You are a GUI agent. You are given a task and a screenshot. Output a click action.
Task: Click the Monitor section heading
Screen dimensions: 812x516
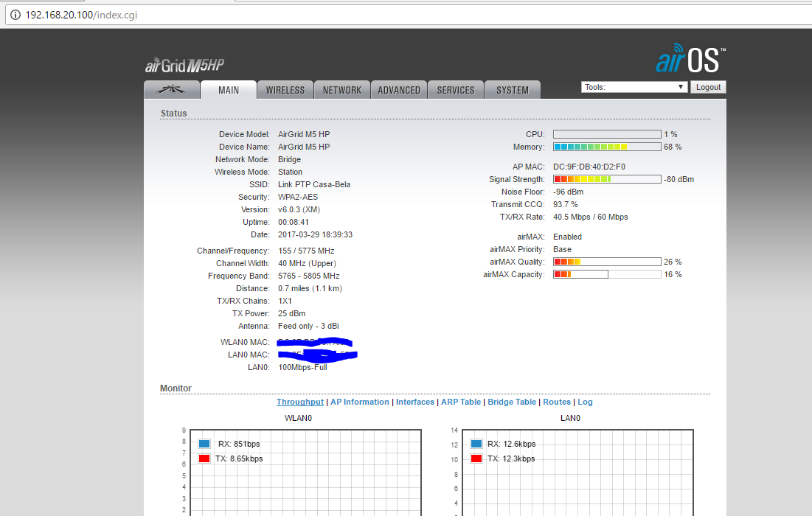tap(176, 388)
